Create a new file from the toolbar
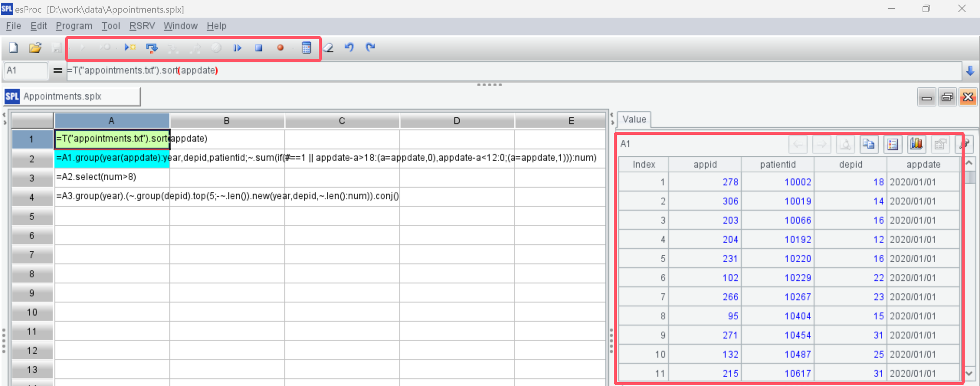This screenshot has width=980, height=386. 13,48
